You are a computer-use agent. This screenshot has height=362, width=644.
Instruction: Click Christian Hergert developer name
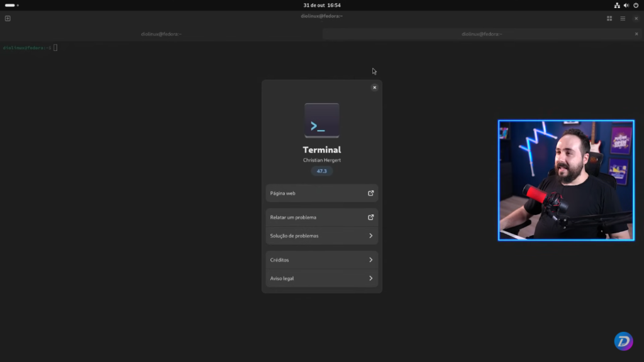click(322, 160)
